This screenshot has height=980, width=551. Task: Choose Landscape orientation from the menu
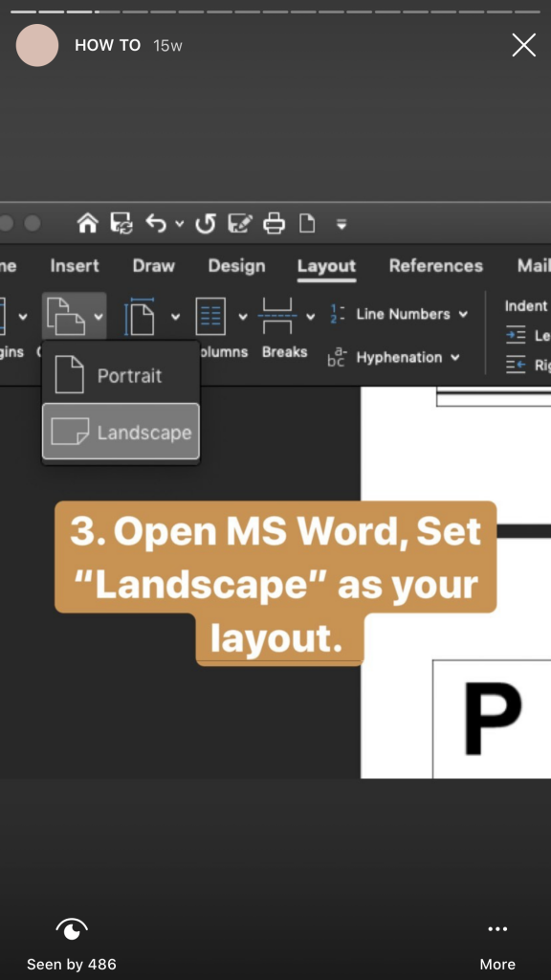(121, 432)
